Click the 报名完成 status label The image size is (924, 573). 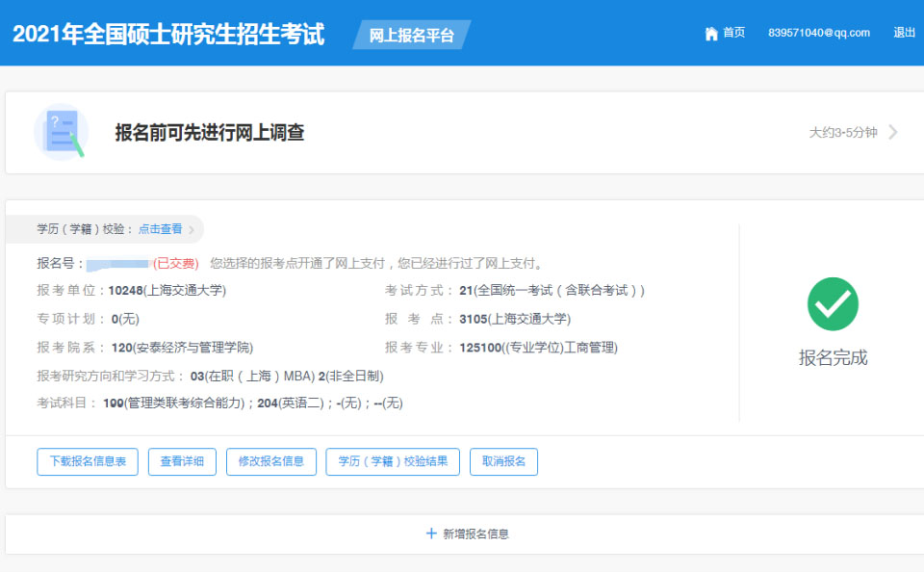point(833,358)
